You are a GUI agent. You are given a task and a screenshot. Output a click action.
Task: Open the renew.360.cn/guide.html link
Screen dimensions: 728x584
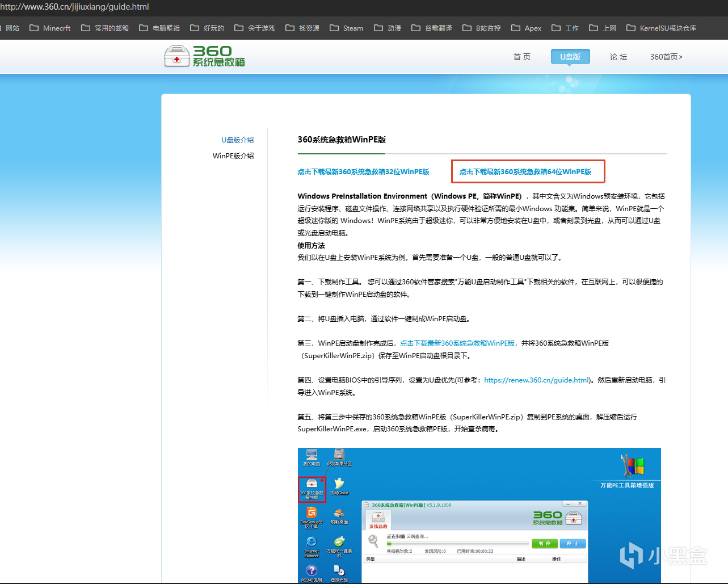[537, 380]
